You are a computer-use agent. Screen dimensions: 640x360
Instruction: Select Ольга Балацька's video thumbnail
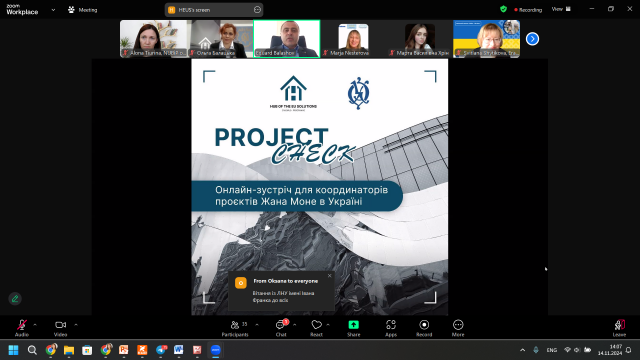pos(220,39)
